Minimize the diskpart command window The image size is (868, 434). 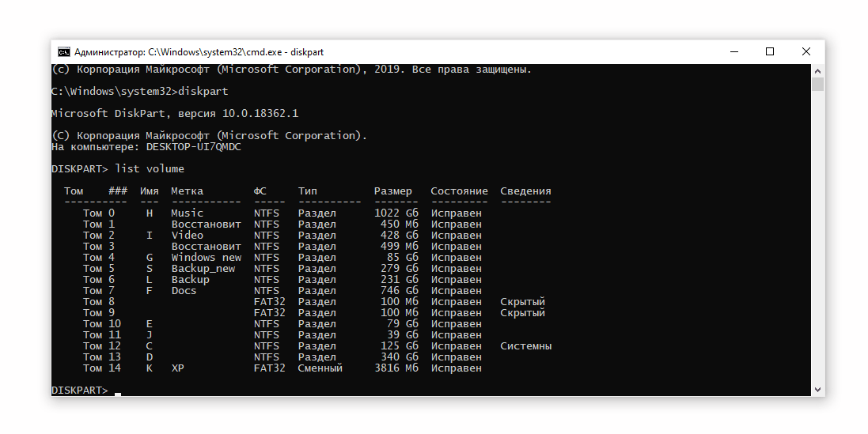[734, 52]
